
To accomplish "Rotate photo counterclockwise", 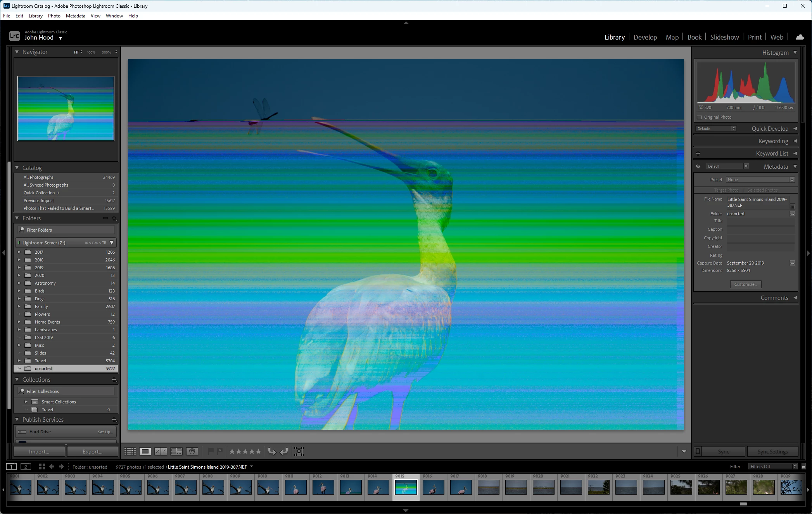I will 272,451.
